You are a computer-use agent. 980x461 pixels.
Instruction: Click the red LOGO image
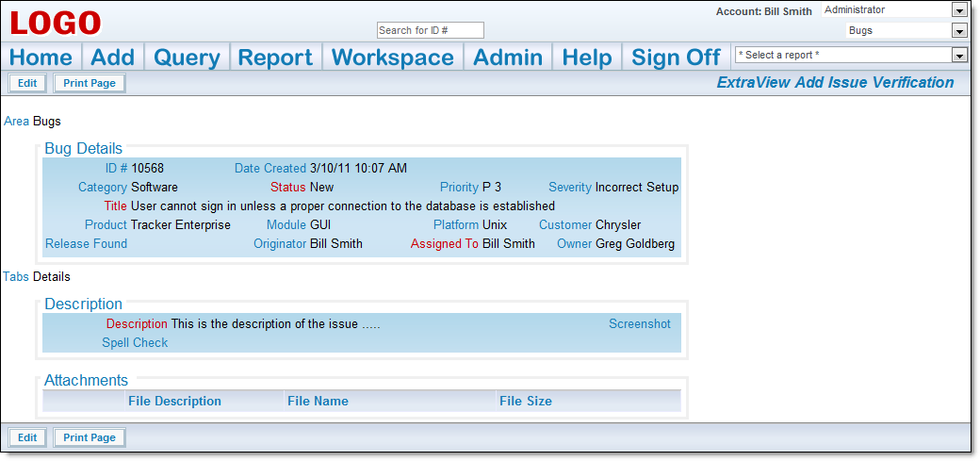click(x=55, y=24)
